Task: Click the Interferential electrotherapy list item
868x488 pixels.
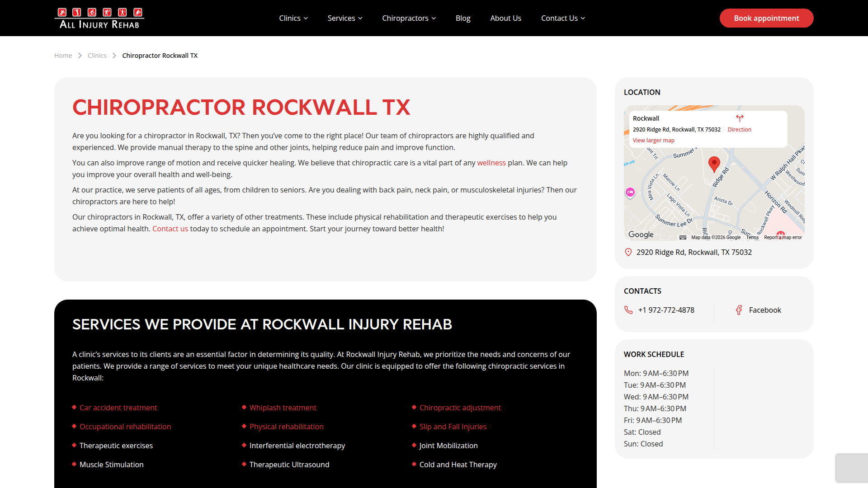Action: (297, 446)
